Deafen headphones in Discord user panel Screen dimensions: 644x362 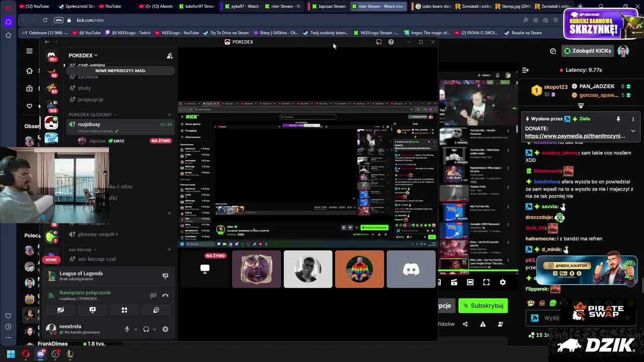[x=146, y=329]
